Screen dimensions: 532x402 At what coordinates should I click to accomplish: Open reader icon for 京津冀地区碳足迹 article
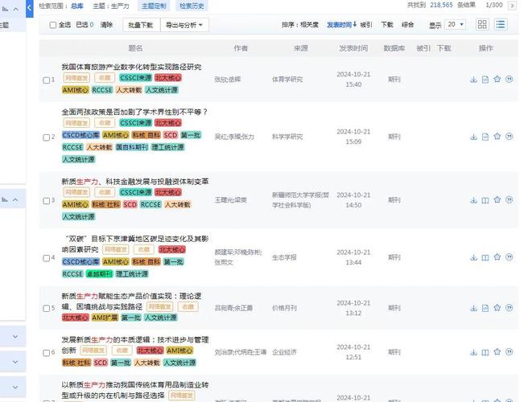pyautogui.click(x=485, y=257)
